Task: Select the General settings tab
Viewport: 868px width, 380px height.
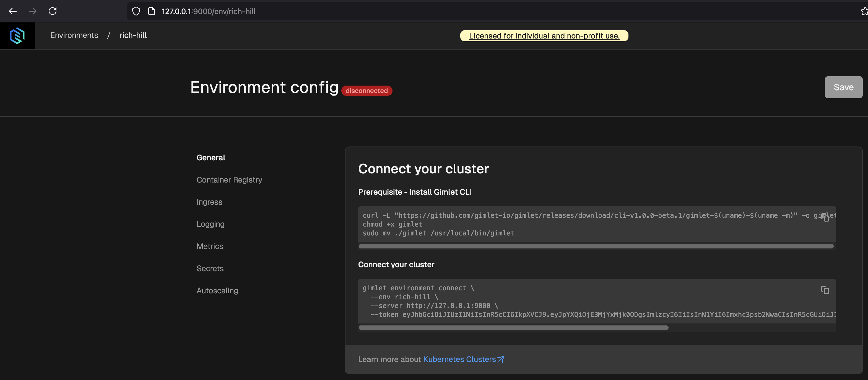Action: point(210,158)
